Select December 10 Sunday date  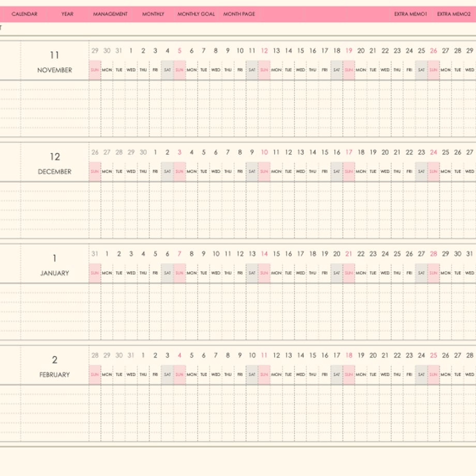[x=264, y=153]
